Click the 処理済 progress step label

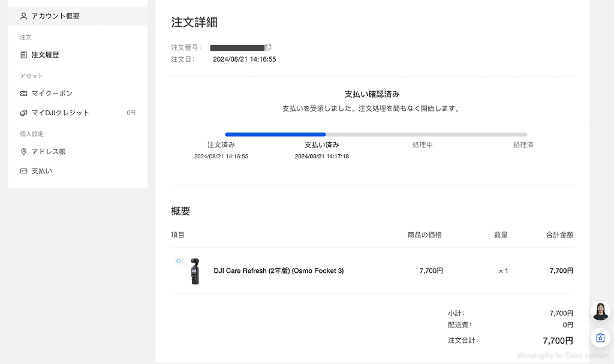pos(523,145)
